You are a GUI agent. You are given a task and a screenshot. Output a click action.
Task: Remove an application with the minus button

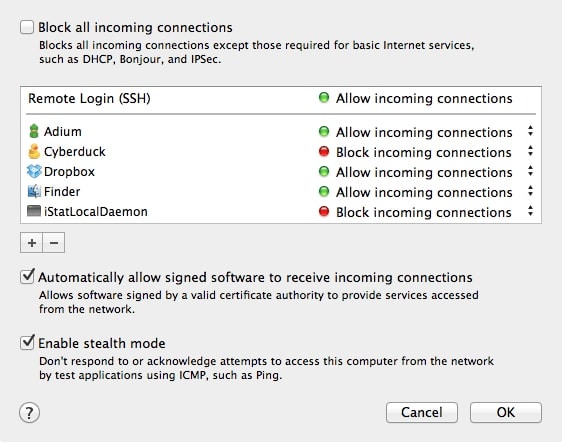tap(54, 243)
